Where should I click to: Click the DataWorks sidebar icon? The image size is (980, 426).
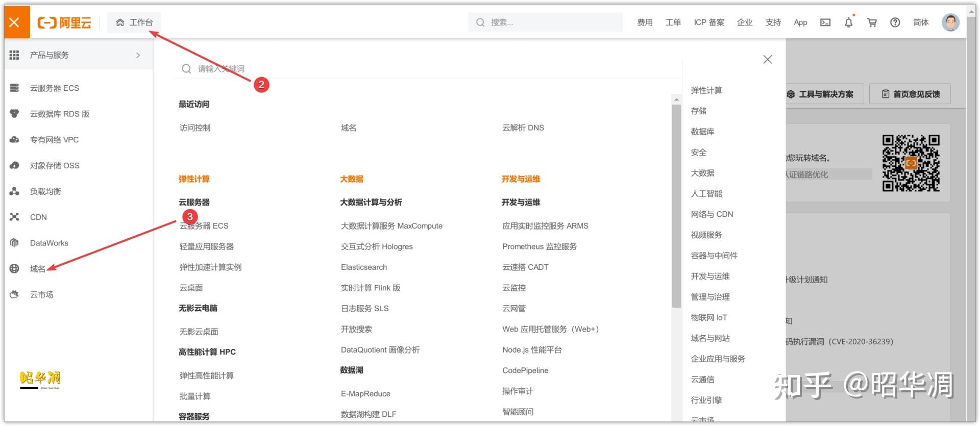tap(14, 243)
